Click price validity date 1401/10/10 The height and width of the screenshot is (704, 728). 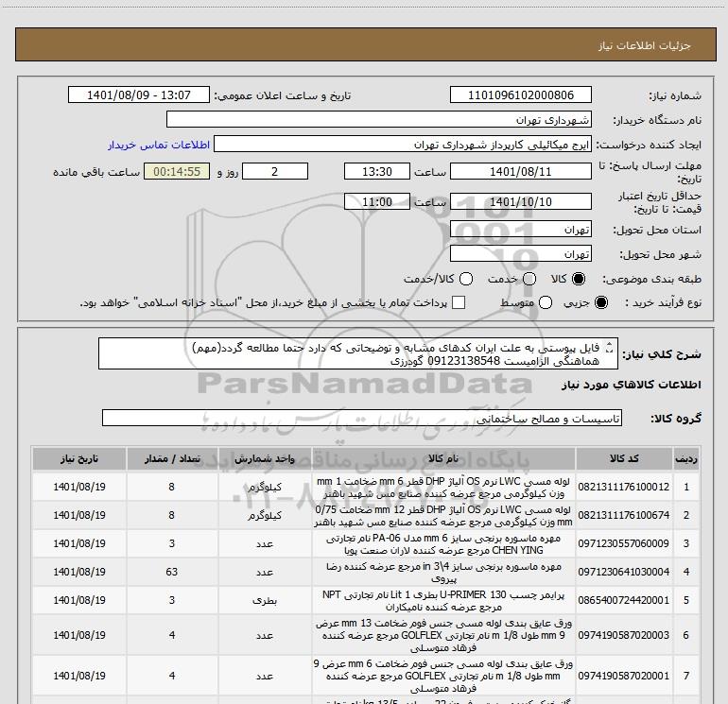point(520,201)
